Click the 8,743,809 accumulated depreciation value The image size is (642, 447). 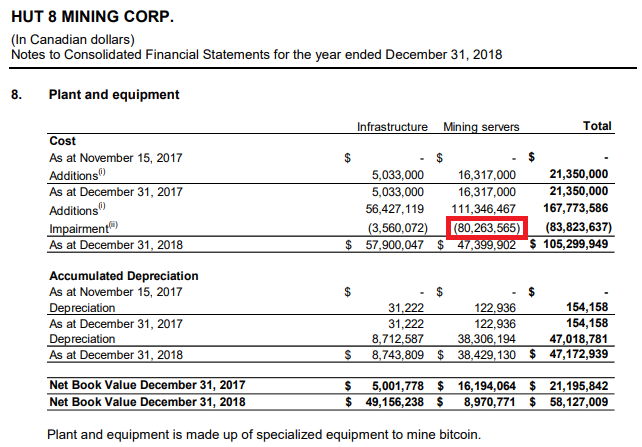coord(398,354)
